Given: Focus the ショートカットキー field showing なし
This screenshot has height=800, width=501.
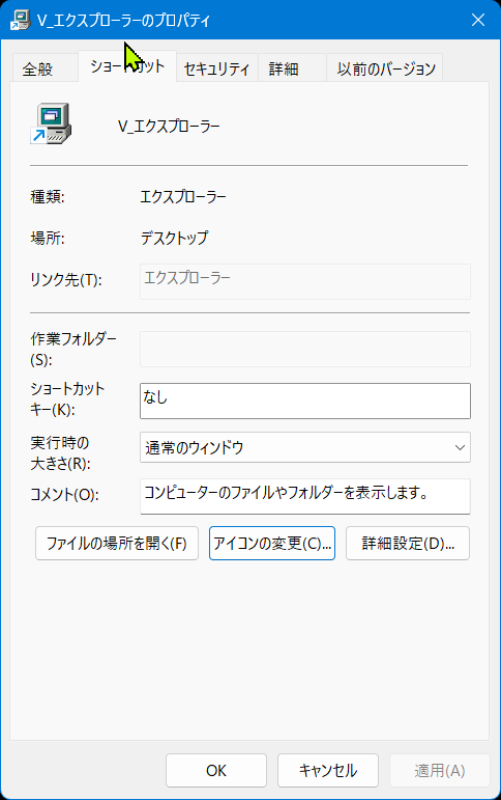Looking at the screenshot, I should [x=305, y=401].
